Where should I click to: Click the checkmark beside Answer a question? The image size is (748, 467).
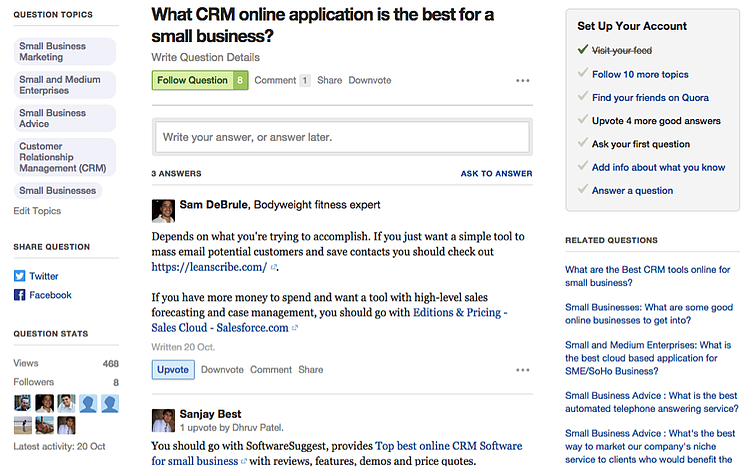[x=582, y=189]
